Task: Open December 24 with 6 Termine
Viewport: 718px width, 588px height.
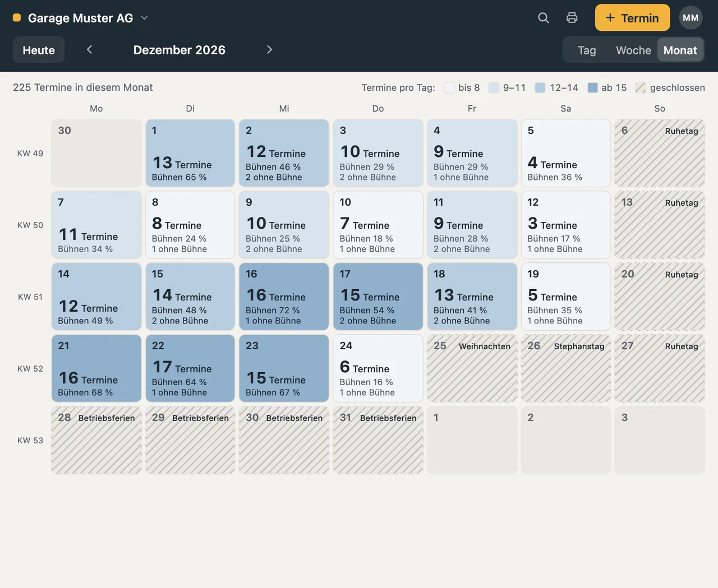Action: point(378,368)
